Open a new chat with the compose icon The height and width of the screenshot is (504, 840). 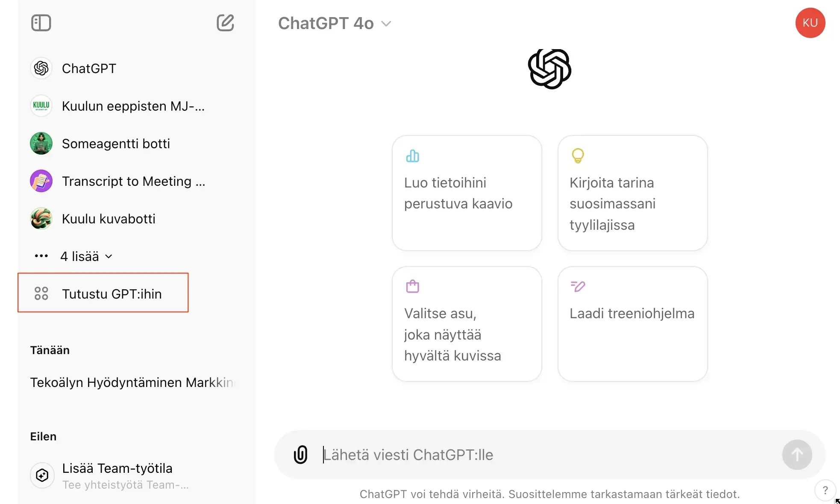226,23
